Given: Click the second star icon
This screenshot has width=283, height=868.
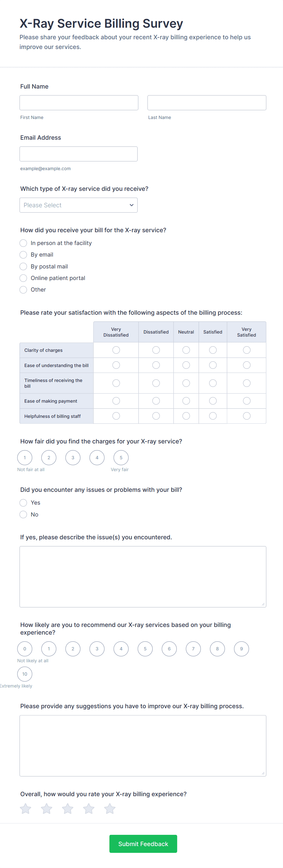Looking at the screenshot, I should [x=47, y=808].
